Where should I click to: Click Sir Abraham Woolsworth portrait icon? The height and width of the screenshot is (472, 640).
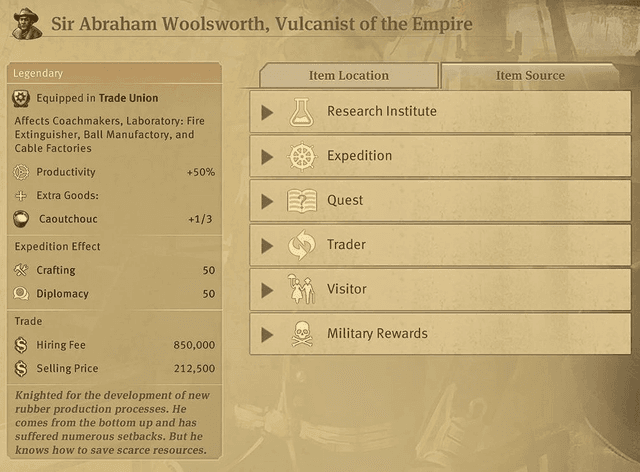[27, 24]
